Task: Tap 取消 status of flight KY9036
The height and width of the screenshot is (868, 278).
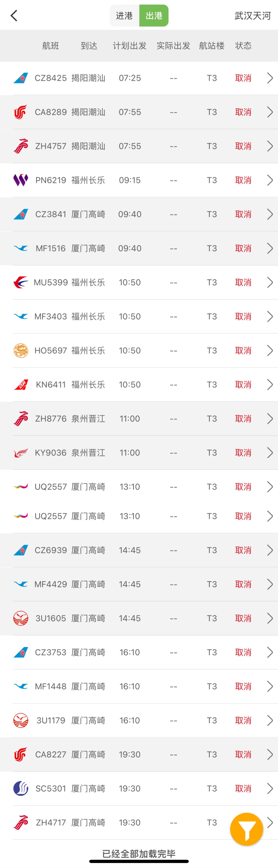Action: 243,453
